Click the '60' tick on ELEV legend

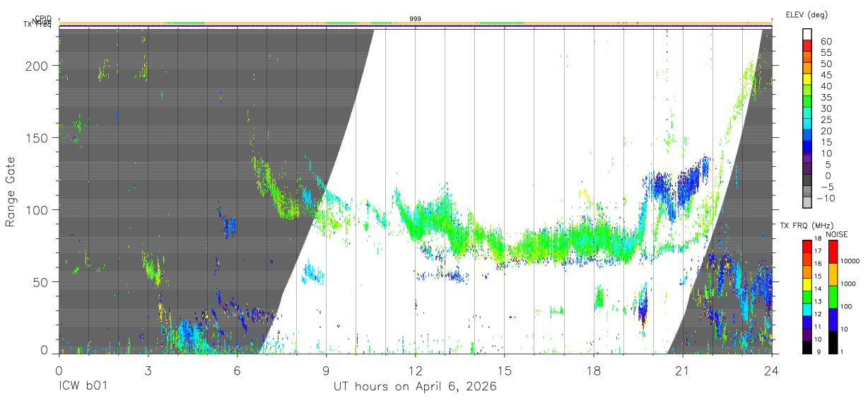coord(826,42)
